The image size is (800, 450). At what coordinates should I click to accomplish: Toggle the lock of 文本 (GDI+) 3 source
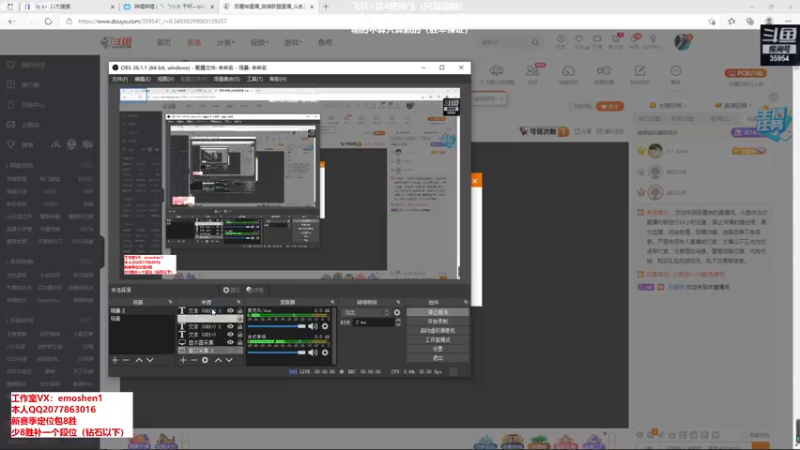240,311
